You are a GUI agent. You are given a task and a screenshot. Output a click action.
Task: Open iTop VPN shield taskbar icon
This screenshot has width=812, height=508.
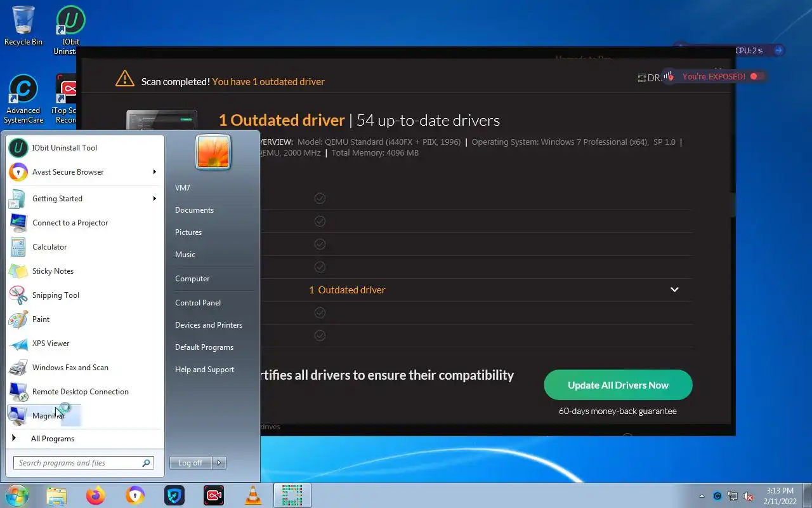point(174,495)
